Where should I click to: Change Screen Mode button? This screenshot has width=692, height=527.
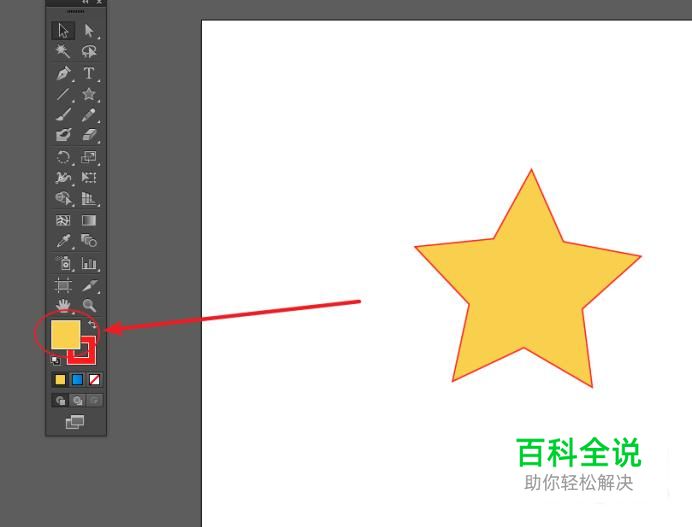coord(75,422)
